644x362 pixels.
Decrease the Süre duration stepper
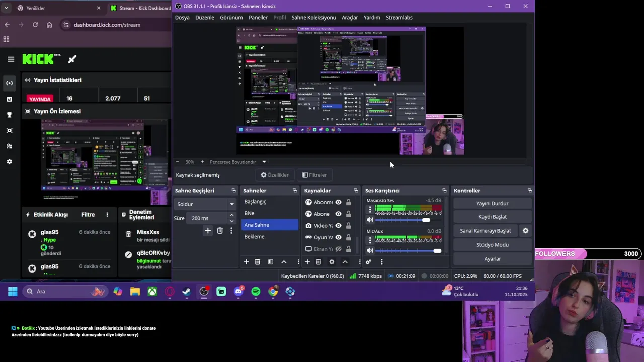(231, 221)
